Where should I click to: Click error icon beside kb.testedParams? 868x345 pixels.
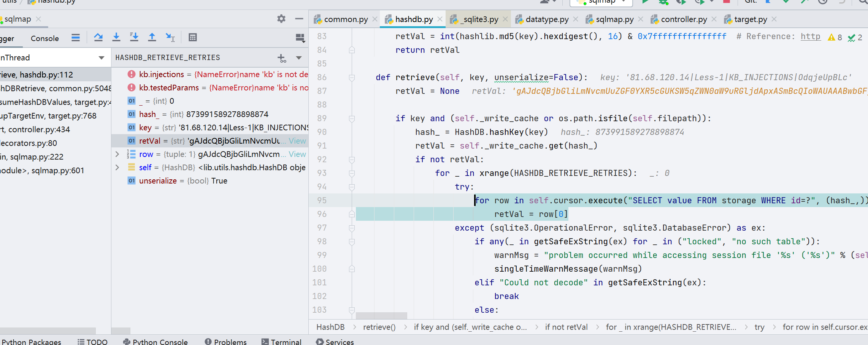132,87
